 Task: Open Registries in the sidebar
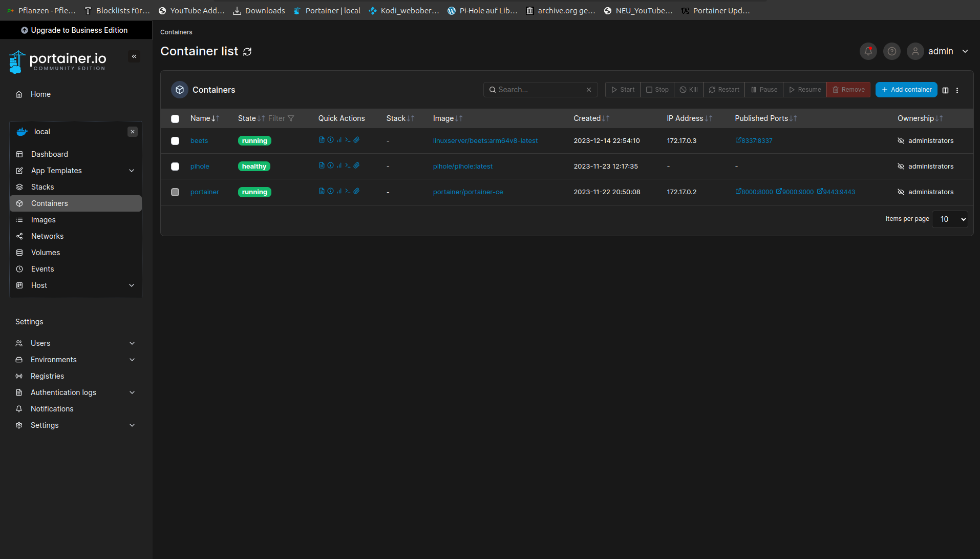(48, 376)
